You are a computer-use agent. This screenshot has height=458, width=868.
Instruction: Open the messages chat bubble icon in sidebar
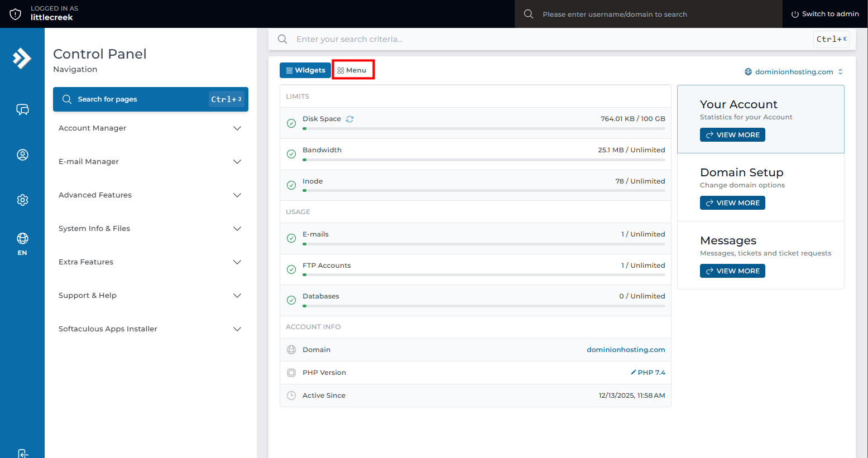[x=22, y=109]
